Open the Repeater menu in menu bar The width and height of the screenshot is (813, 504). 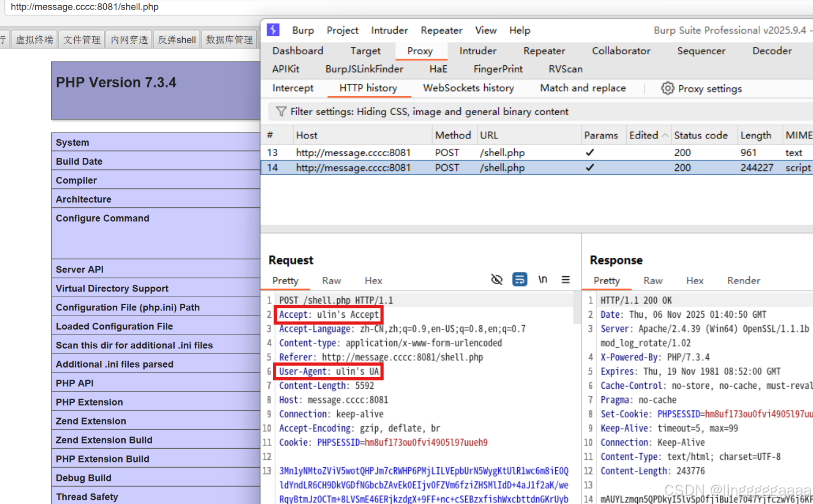tap(441, 31)
